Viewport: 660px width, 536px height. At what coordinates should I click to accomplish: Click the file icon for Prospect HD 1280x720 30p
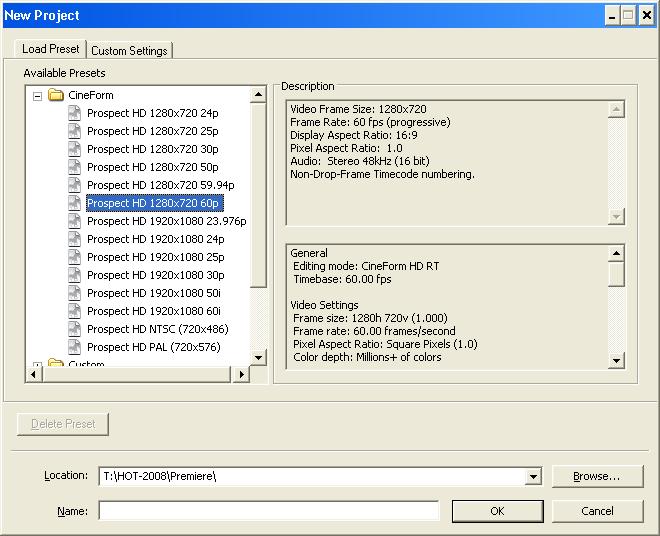point(75,149)
